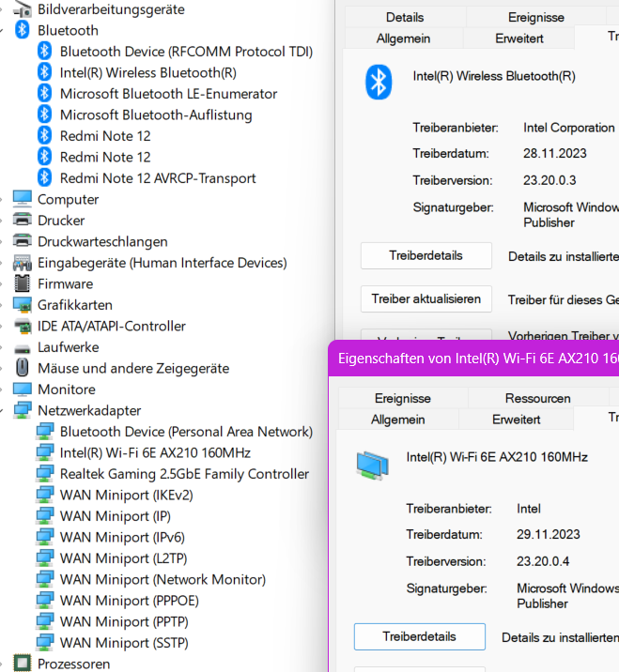Open the Ressourcen tab in Wi-Fi properties
This screenshot has width=619, height=672.
point(537,398)
